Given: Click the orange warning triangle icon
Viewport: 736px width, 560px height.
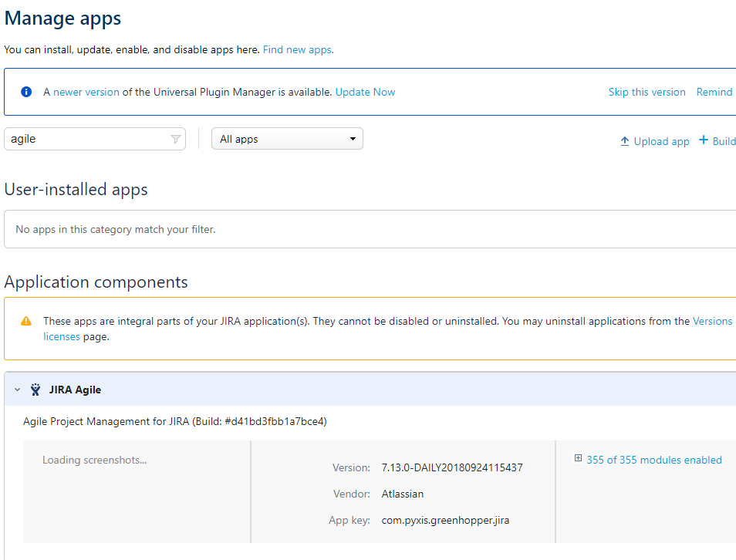Looking at the screenshot, I should click(26, 321).
